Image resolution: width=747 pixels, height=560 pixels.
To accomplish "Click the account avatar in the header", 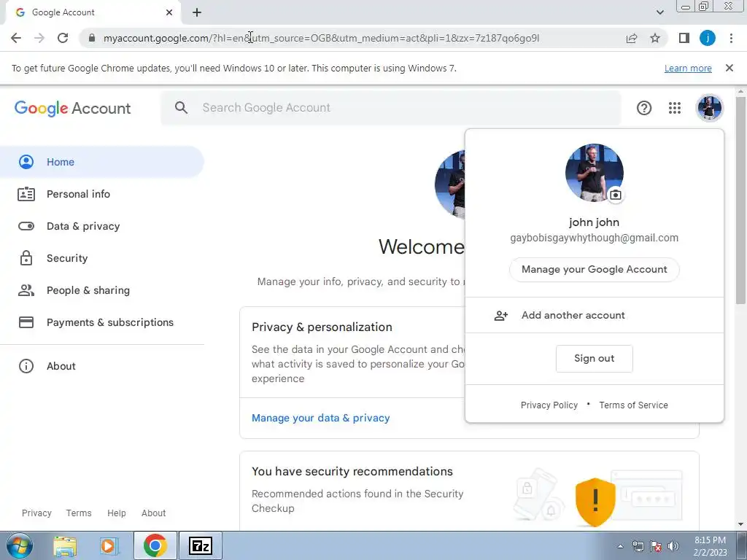I will click(710, 108).
